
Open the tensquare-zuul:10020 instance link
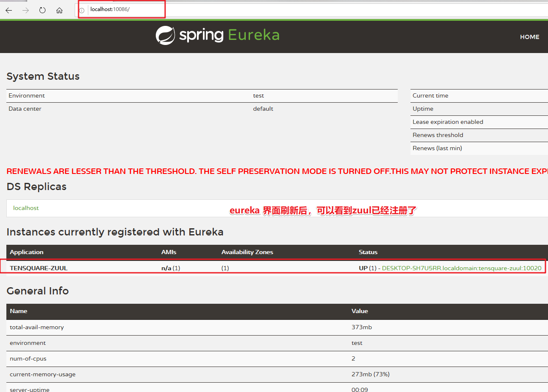[461, 268]
